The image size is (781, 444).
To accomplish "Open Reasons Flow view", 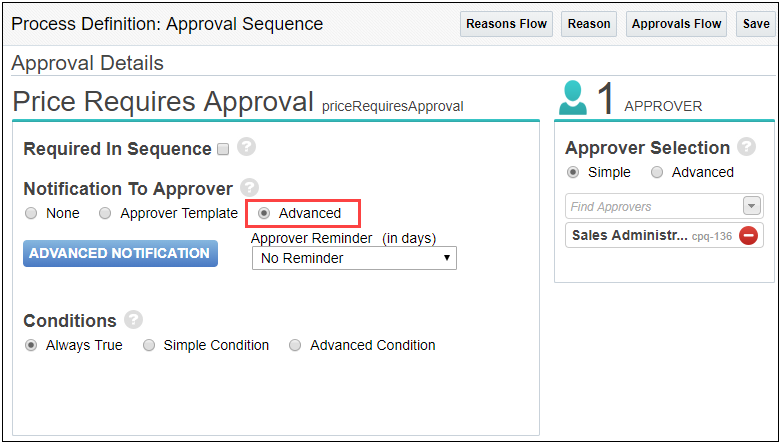I will (506, 24).
